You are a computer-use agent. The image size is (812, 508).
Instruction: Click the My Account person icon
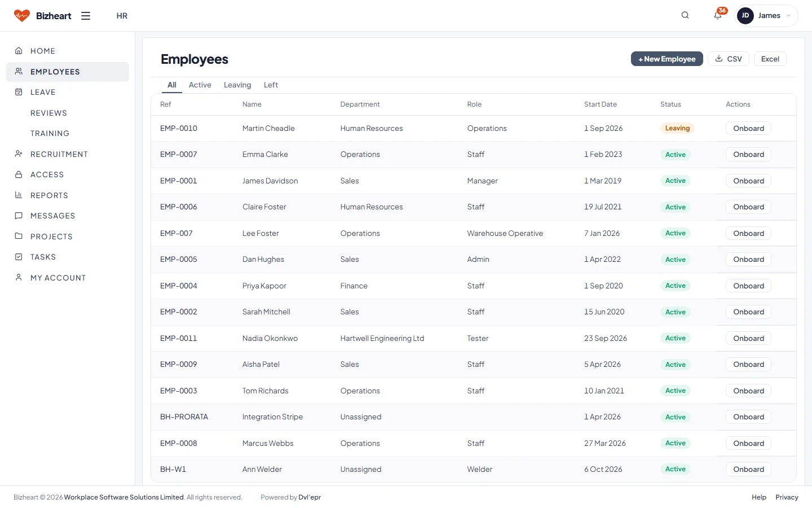click(19, 278)
